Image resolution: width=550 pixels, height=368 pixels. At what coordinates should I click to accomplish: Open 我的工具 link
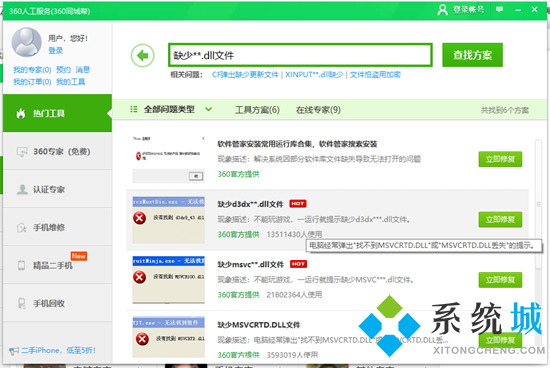[71, 82]
